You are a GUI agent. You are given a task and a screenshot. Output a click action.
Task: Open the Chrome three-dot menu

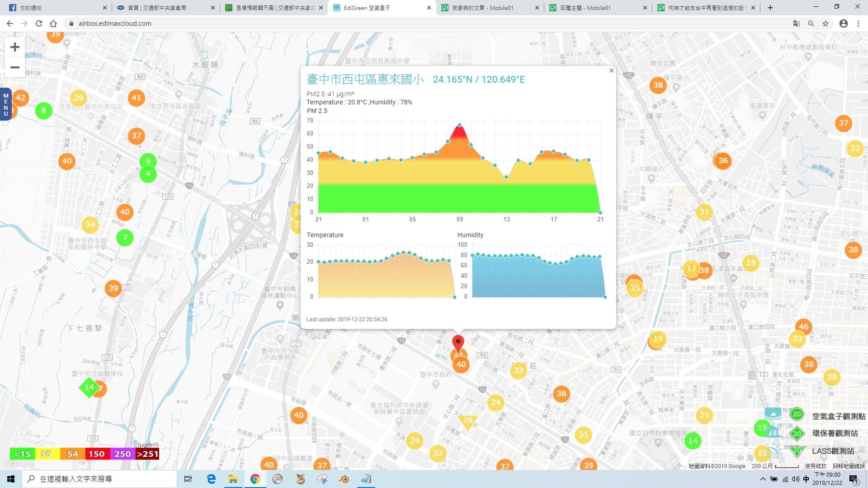coord(858,23)
